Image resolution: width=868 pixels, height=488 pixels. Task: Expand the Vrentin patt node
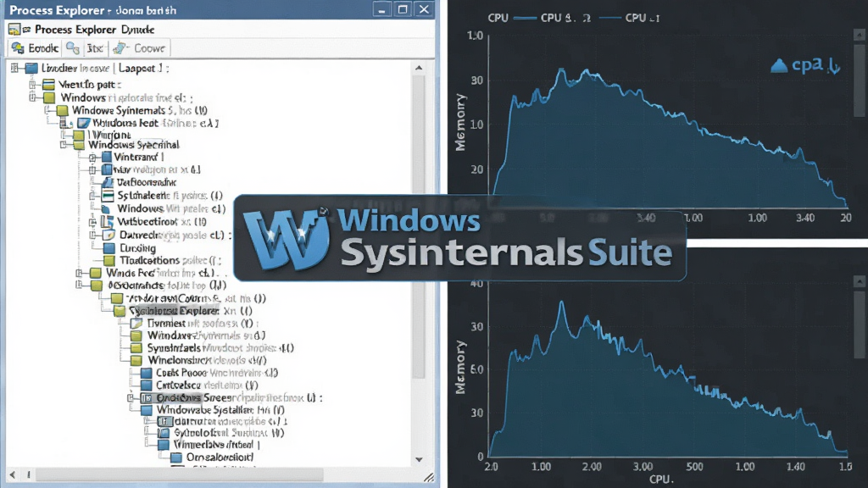[33, 84]
